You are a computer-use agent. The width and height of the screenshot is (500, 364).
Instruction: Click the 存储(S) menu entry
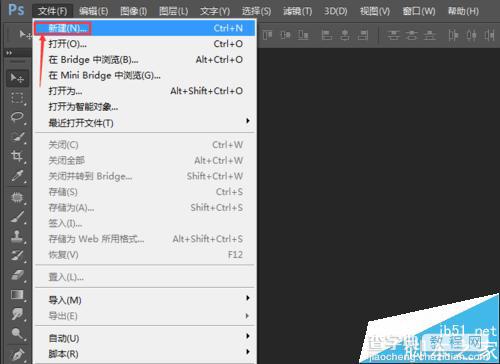click(x=145, y=192)
